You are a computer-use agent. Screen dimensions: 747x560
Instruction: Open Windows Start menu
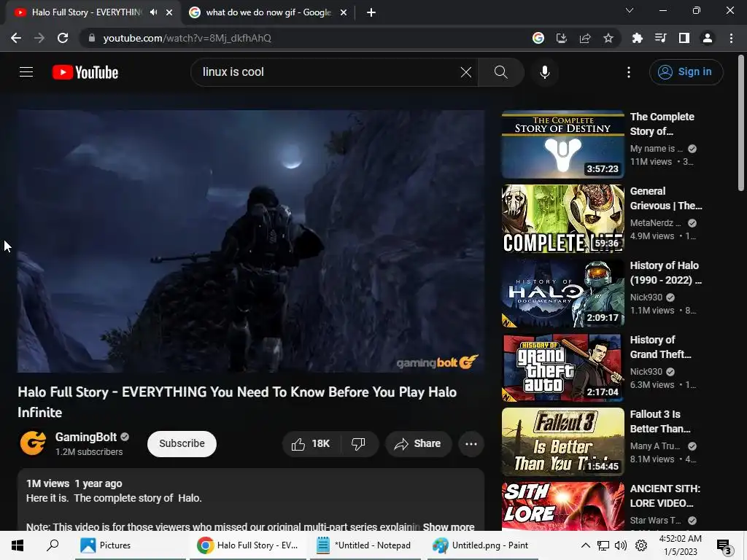(x=18, y=545)
